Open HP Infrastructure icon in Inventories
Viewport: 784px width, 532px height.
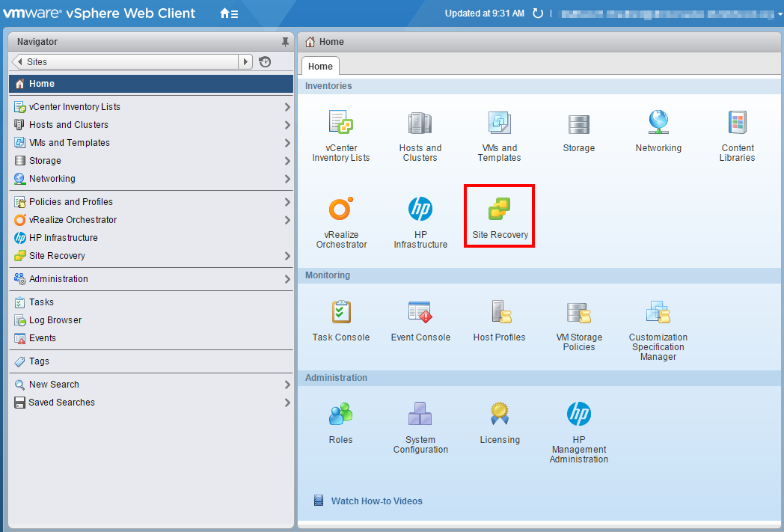click(x=420, y=209)
